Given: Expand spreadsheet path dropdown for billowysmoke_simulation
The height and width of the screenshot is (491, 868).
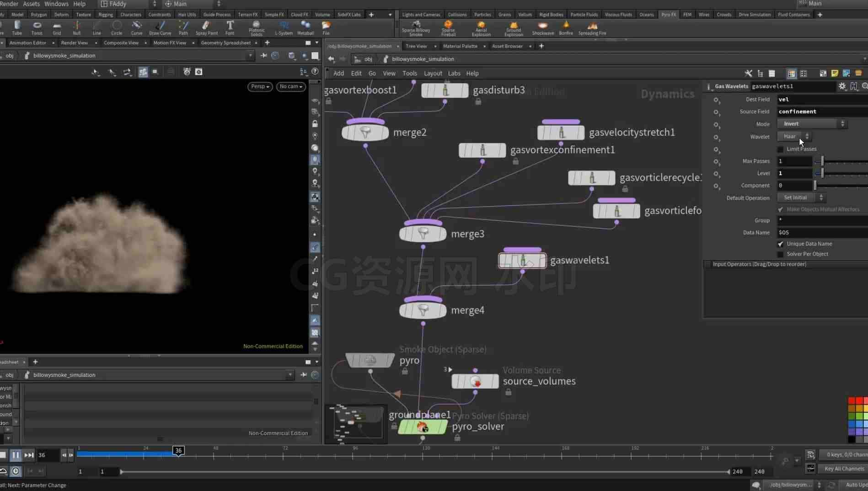Looking at the screenshot, I should [x=290, y=375].
